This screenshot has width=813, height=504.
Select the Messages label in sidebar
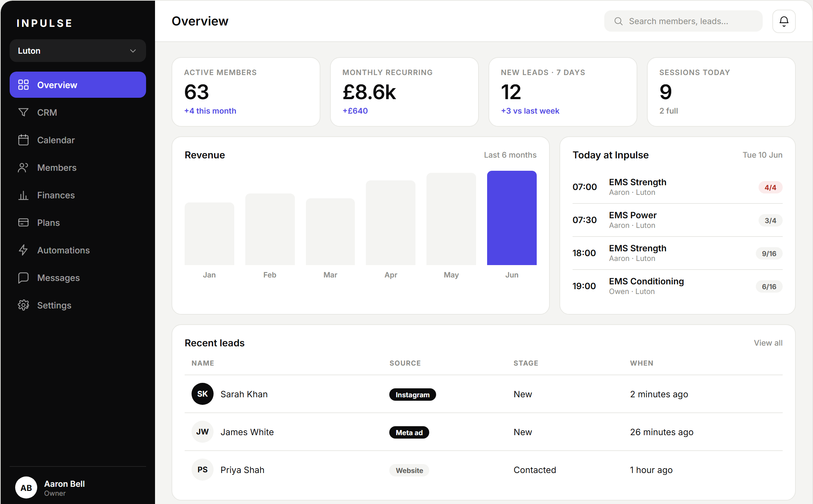tap(59, 278)
